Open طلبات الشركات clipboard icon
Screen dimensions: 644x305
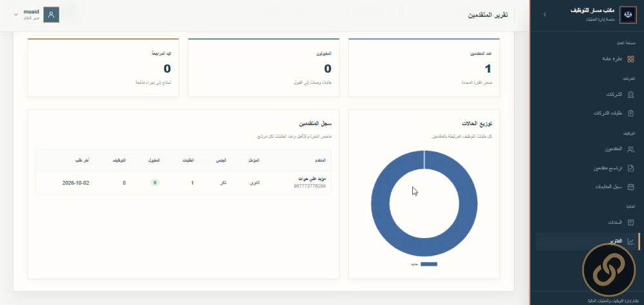(x=631, y=113)
